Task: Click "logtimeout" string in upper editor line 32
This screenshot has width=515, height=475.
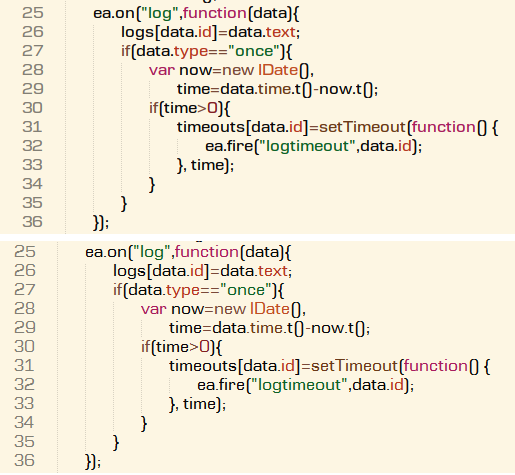Action: (307, 146)
